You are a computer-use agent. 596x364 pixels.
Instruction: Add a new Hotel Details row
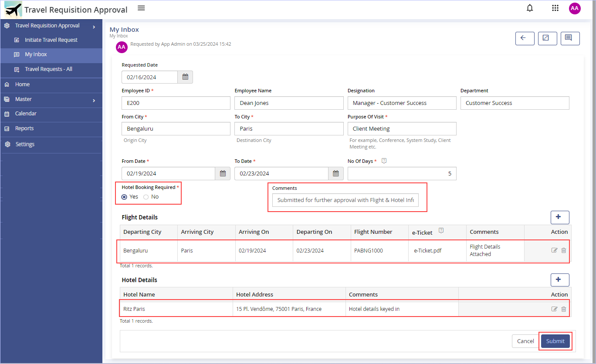[560, 280]
